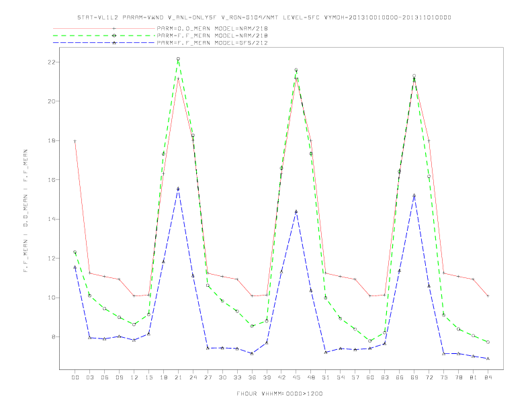
Task: Click green circle marker at the hour 69 peak
Action: [414, 76]
